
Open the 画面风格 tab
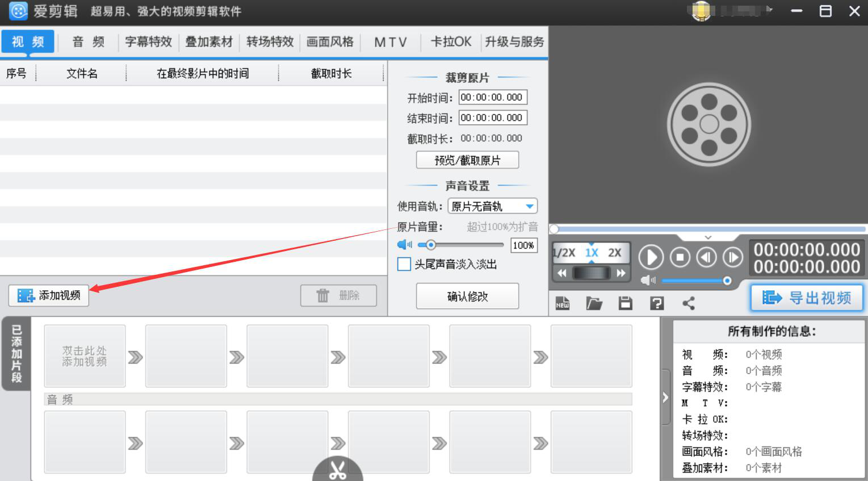(x=330, y=41)
